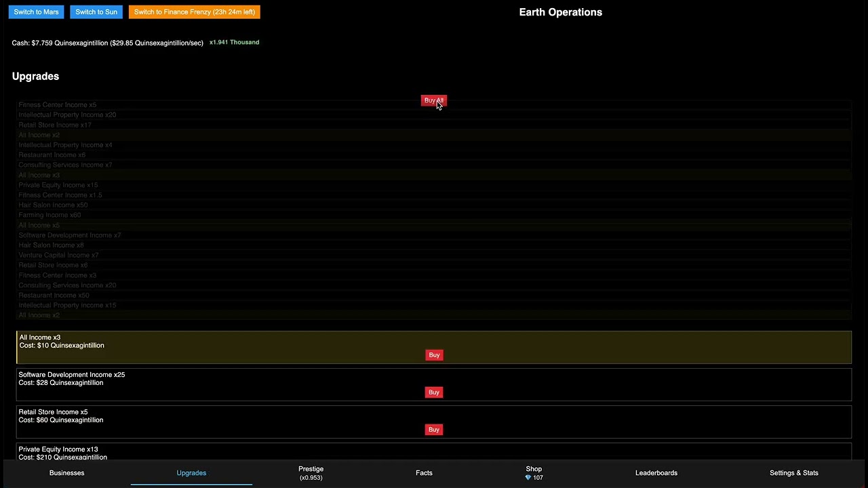Click the blue gem icon in Shop
The image size is (868, 488).
click(528, 478)
